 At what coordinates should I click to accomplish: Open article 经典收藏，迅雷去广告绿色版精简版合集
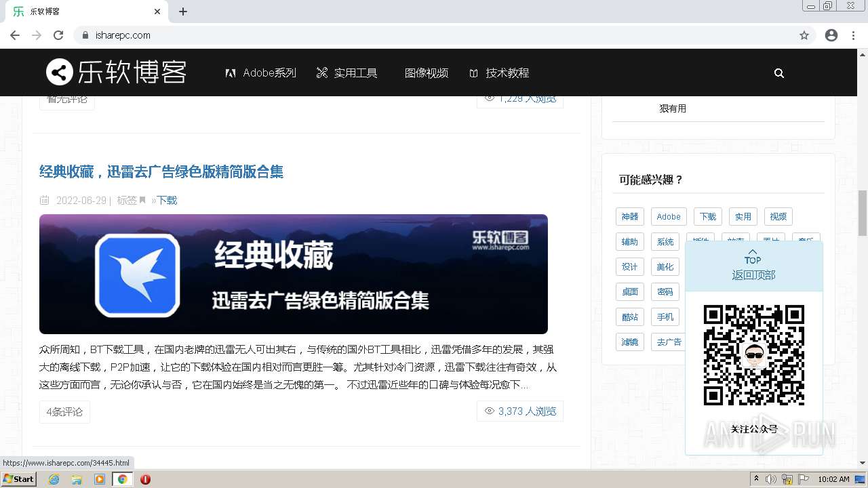pos(161,171)
